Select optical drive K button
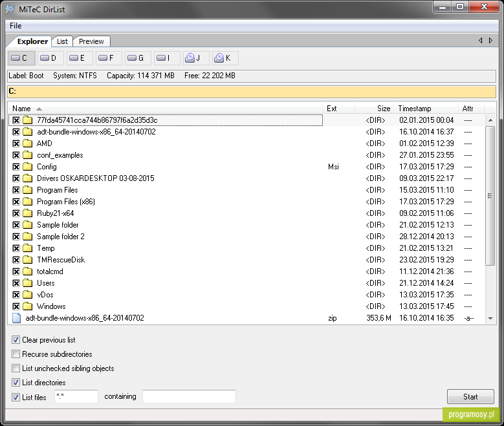The width and height of the screenshot is (504, 426). (x=225, y=58)
